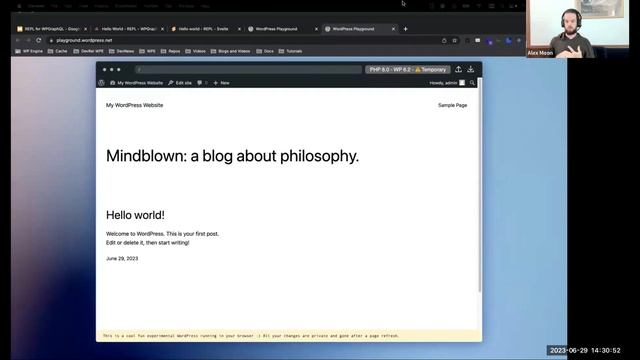The image size is (640, 360).
Task: Open the Docs bookmarks folder
Action: pyautogui.click(x=265, y=51)
